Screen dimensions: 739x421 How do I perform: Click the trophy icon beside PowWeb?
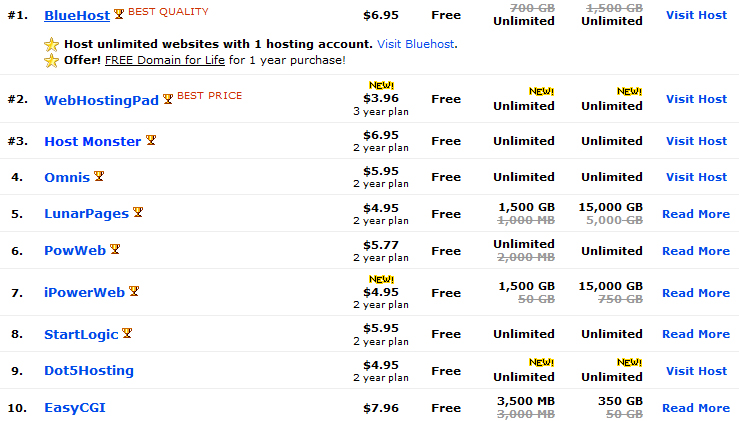[115, 249]
